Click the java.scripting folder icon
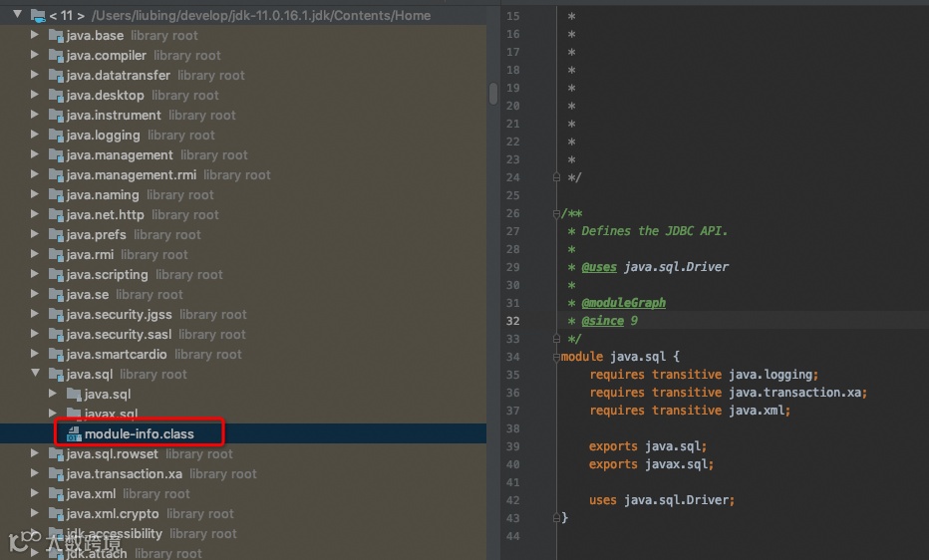 pyautogui.click(x=56, y=275)
